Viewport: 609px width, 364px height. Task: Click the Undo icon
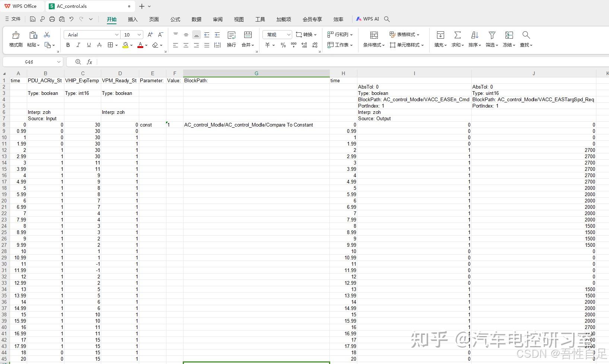point(71,19)
